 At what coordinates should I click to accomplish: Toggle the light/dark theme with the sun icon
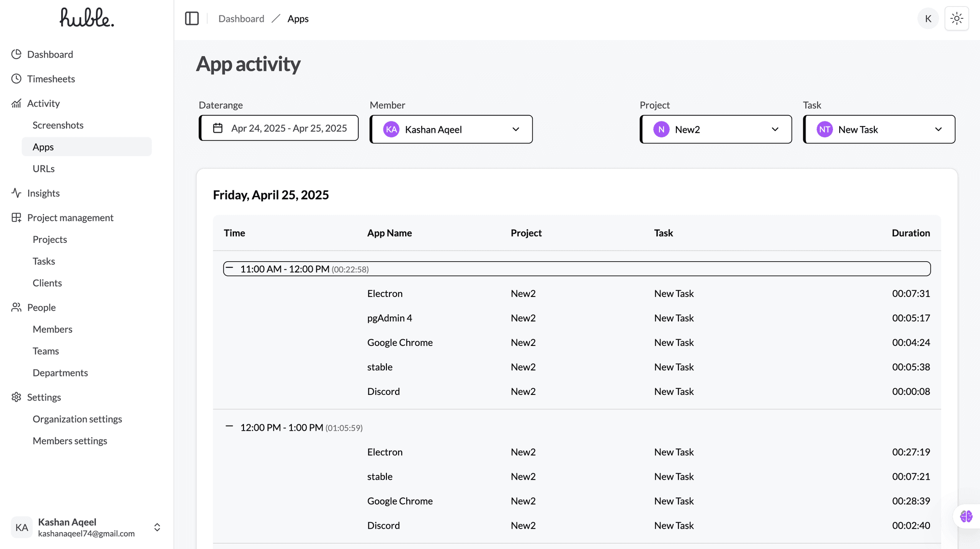click(957, 18)
